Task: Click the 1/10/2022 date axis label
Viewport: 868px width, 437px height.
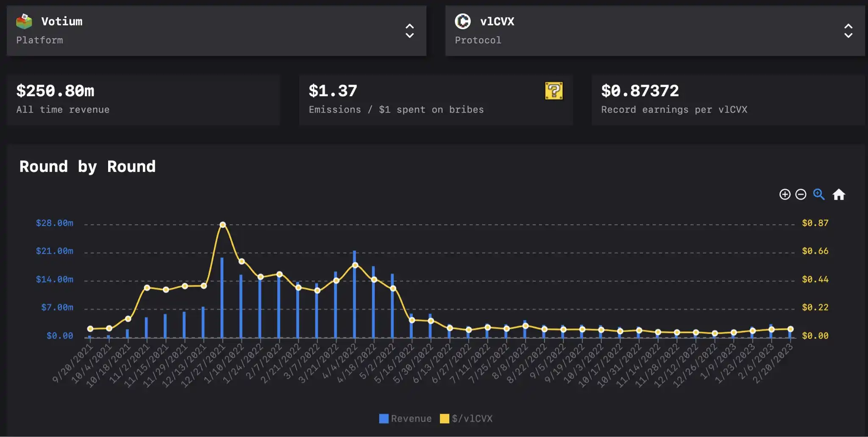Action: [x=224, y=363]
